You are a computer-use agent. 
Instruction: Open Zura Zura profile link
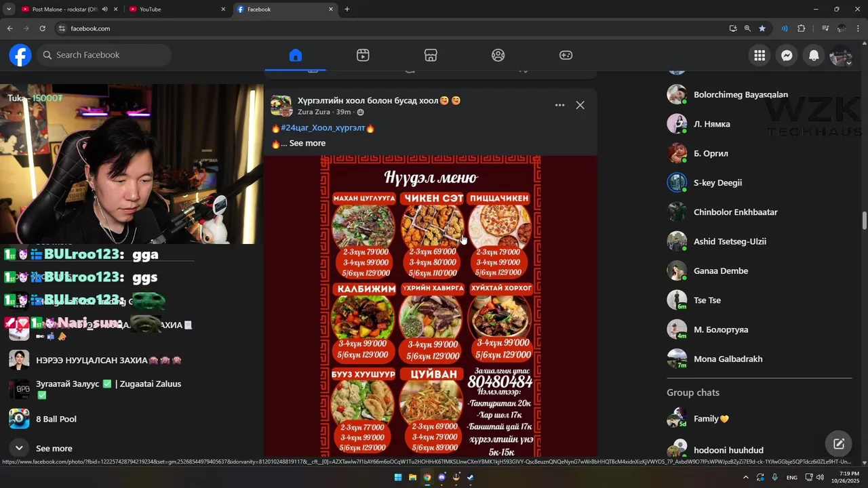point(314,112)
